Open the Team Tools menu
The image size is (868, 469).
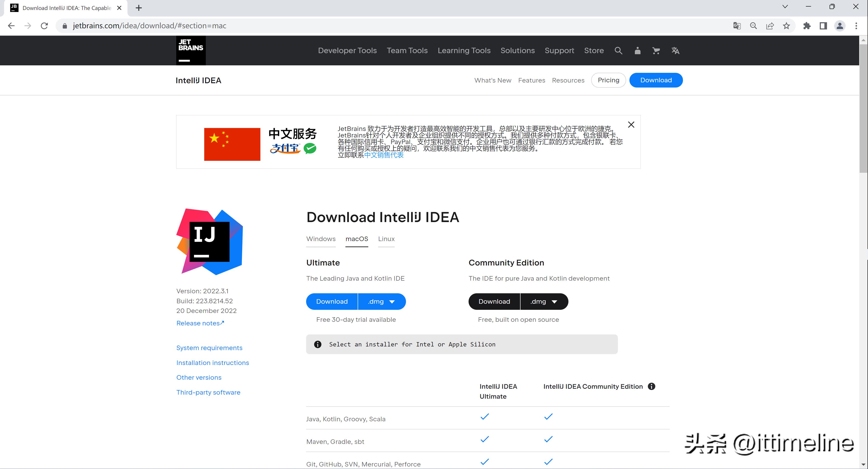[407, 51]
